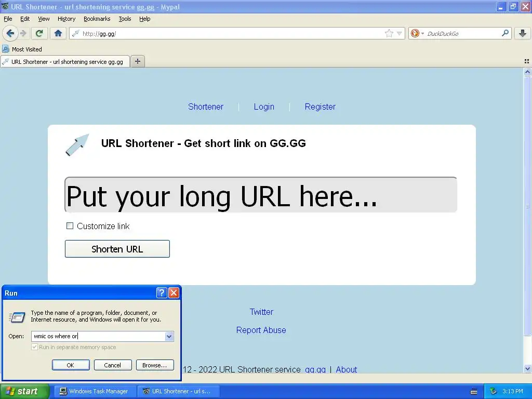Open the address bar history dropdown arrow

[400, 33]
